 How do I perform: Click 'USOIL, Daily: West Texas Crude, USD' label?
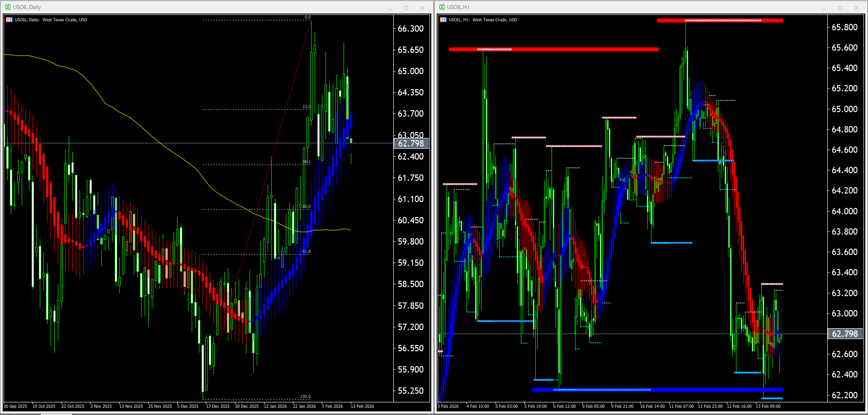tap(51, 20)
